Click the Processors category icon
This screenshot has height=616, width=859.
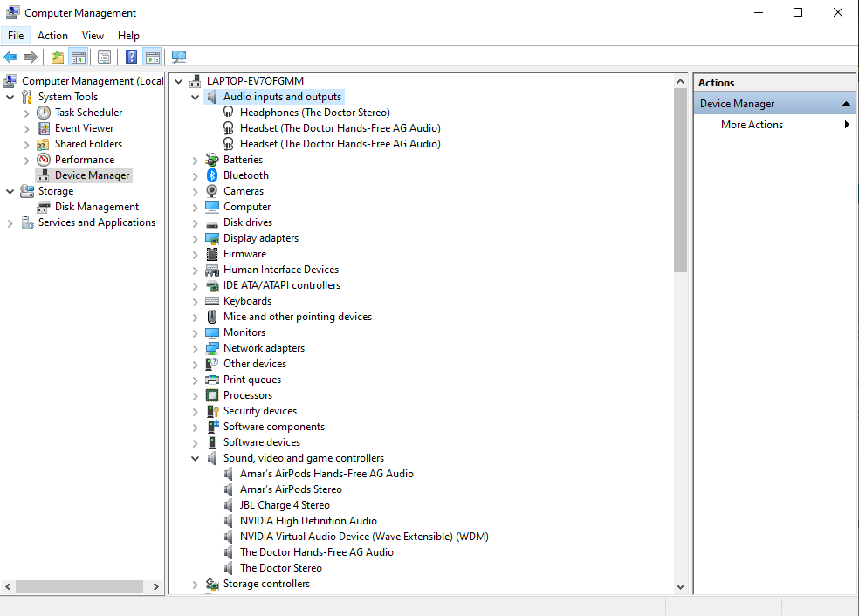click(x=212, y=395)
